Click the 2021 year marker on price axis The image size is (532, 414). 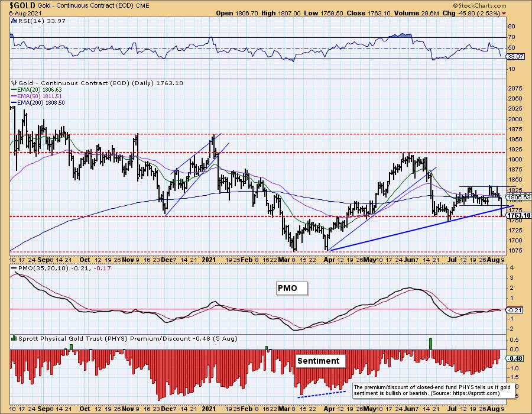tap(209, 260)
